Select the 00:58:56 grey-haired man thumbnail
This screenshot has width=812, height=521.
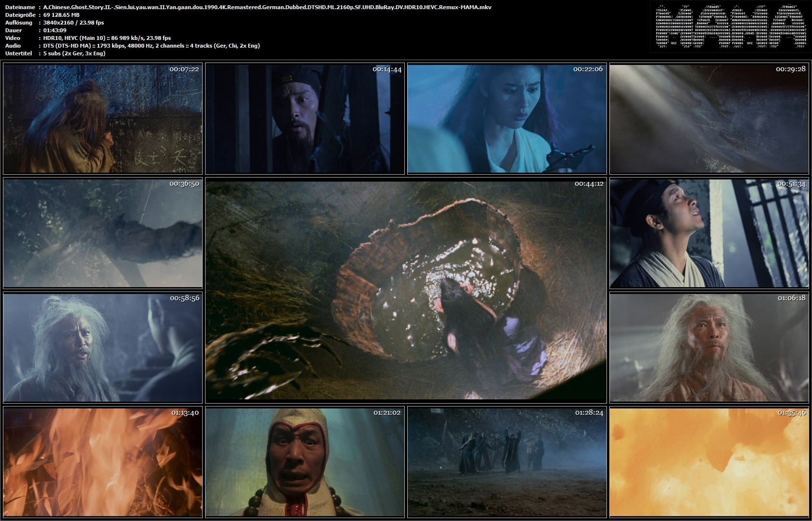coord(103,347)
